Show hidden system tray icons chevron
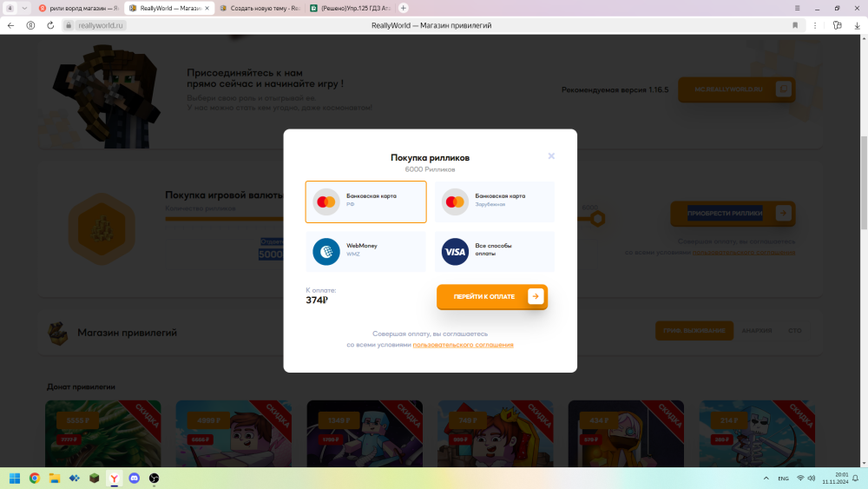Viewport: 868px width, 489px height. pos(766,479)
